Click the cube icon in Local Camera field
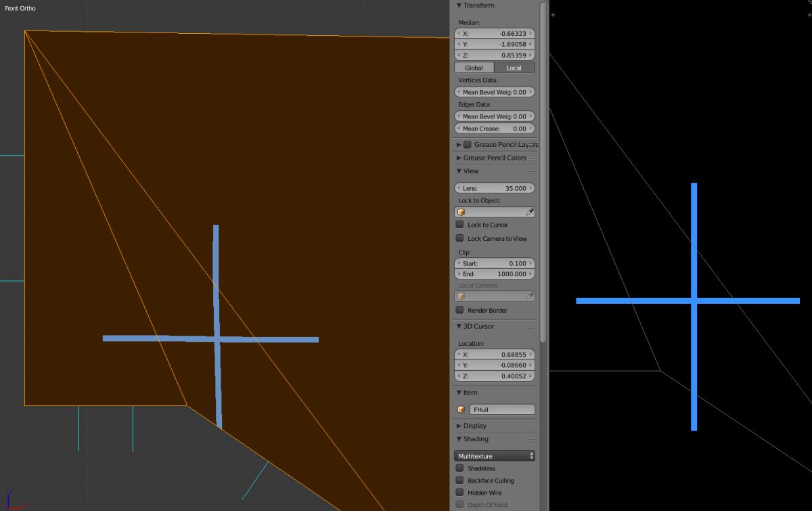 tap(461, 296)
